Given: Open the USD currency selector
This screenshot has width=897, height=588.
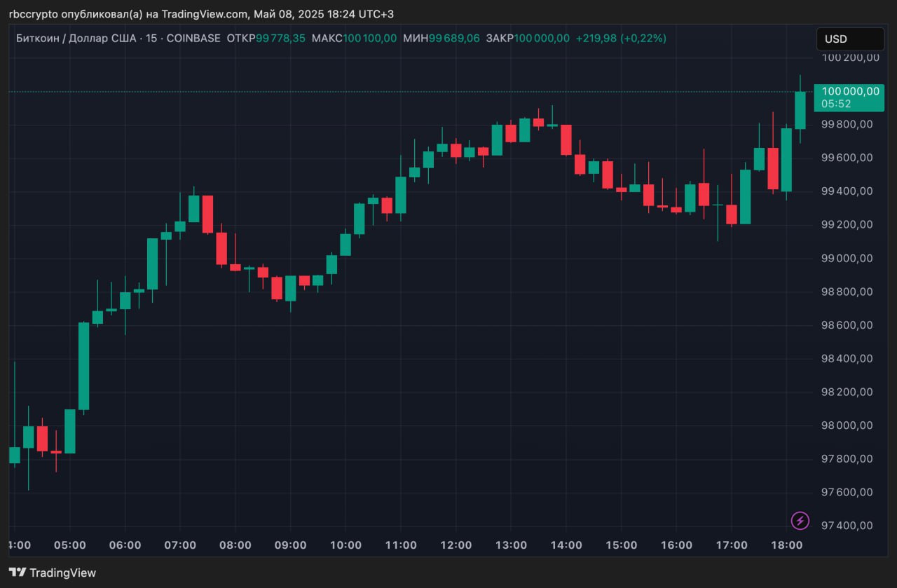Looking at the screenshot, I should click(x=849, y=39).
